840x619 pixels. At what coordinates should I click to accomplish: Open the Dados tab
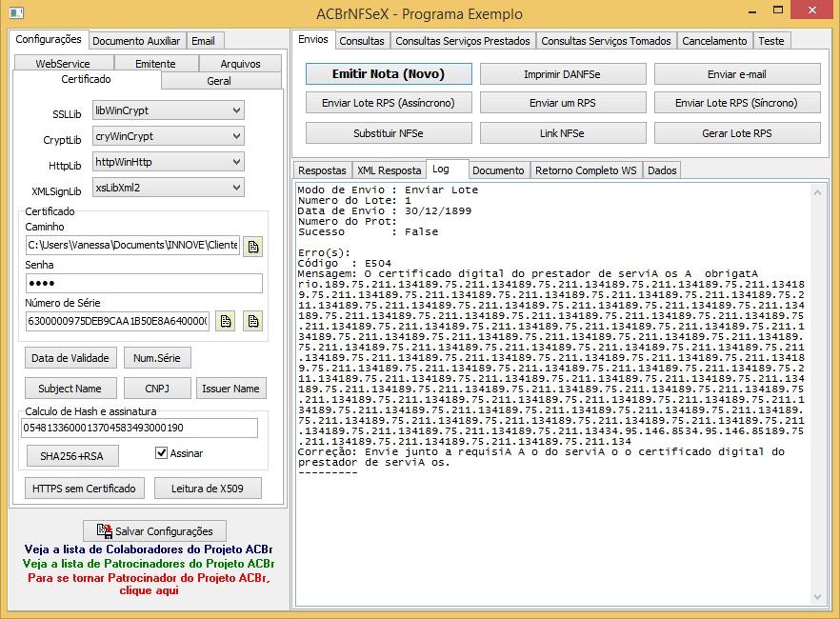[x=662, y=170]
